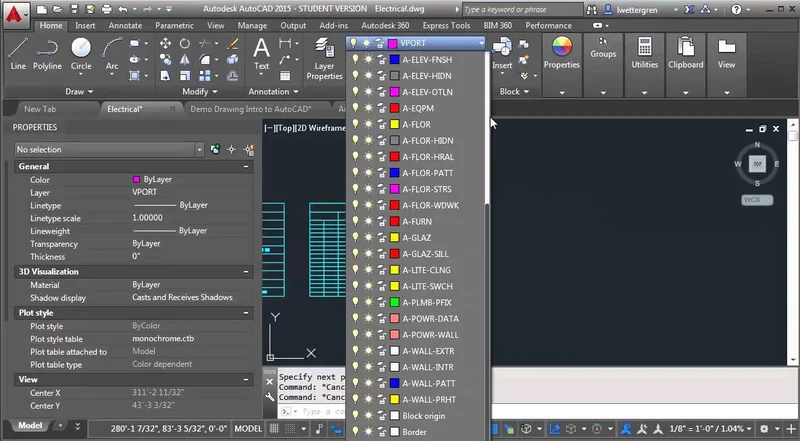
Task: Toggle lock icon for A-GLAZ layer
Action: click(x=382, y=238)
